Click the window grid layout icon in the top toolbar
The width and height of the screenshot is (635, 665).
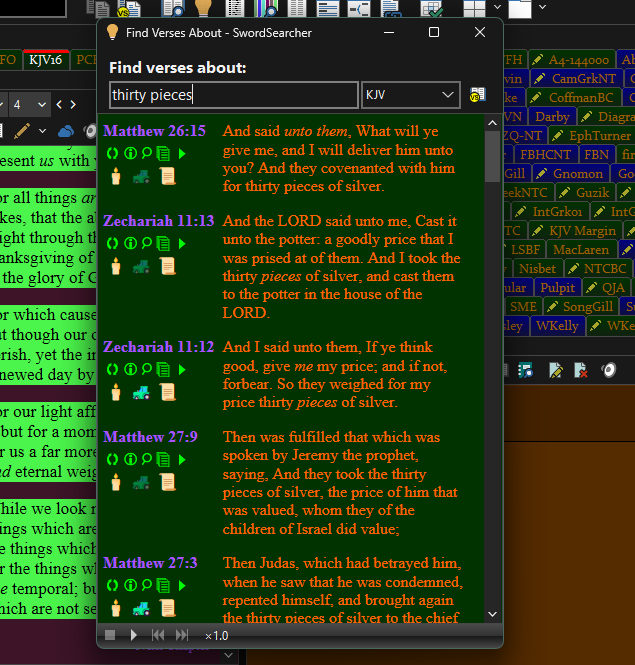(474, 8)
